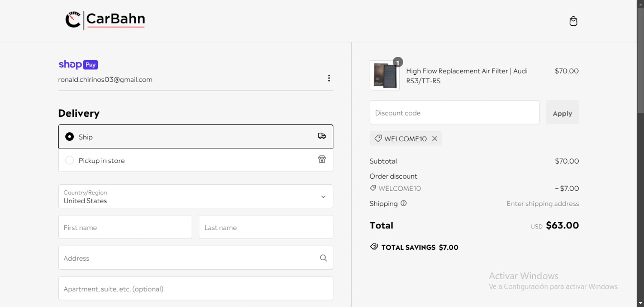Apply the discount code
This screenshot has width=644, height=307.
click(x=562, y=113)
